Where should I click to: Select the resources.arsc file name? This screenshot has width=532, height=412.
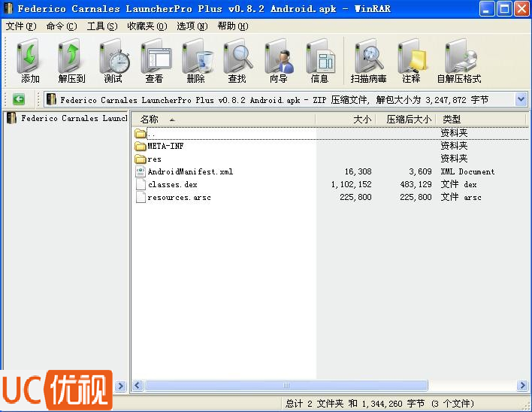pos(179,198)
